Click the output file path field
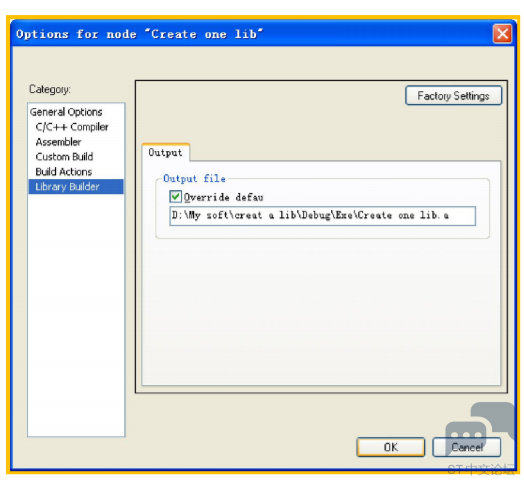This screenshot has width=524, height=485. point(322,216)
